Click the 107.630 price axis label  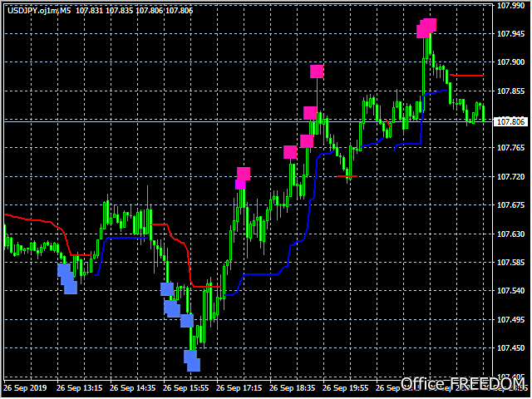click(x=510, y=234)
